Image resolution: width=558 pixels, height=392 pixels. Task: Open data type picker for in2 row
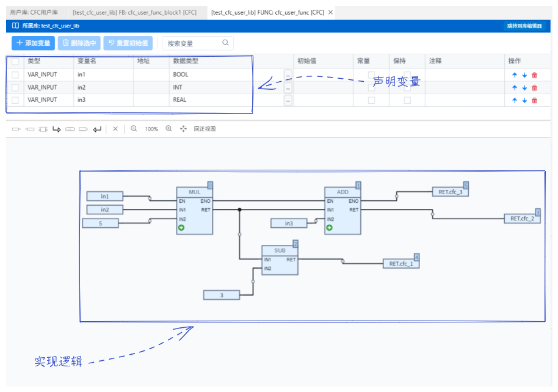click(288, 87)
